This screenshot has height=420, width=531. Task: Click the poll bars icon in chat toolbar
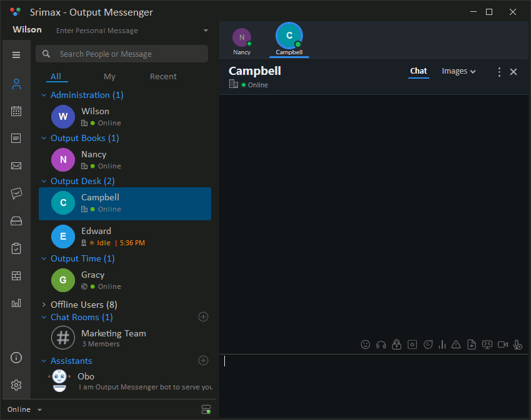[442, 344]
